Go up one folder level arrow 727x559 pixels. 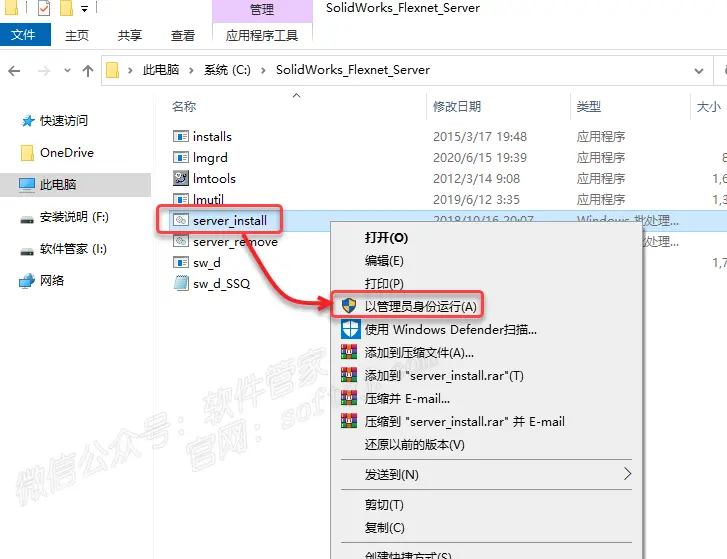[x=88, y=70]
